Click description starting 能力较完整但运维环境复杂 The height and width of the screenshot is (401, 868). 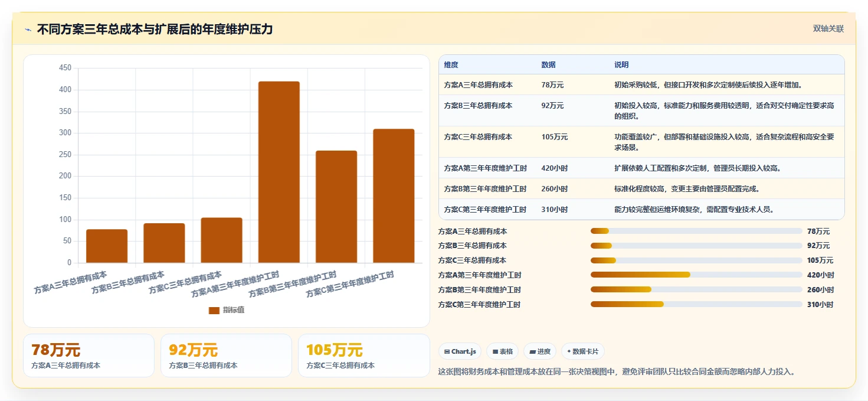pos(694,209)
